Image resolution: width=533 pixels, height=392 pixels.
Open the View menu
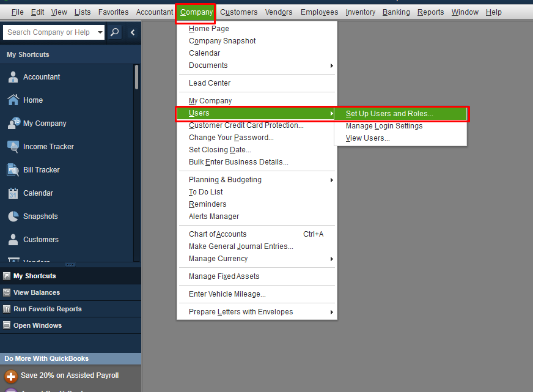(59, 12)
